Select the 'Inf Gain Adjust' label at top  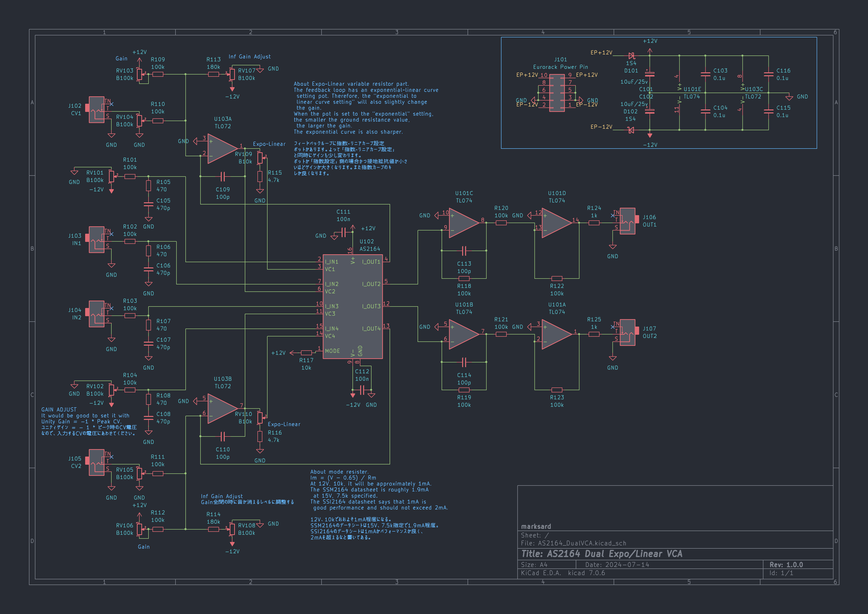pos(249,56)
